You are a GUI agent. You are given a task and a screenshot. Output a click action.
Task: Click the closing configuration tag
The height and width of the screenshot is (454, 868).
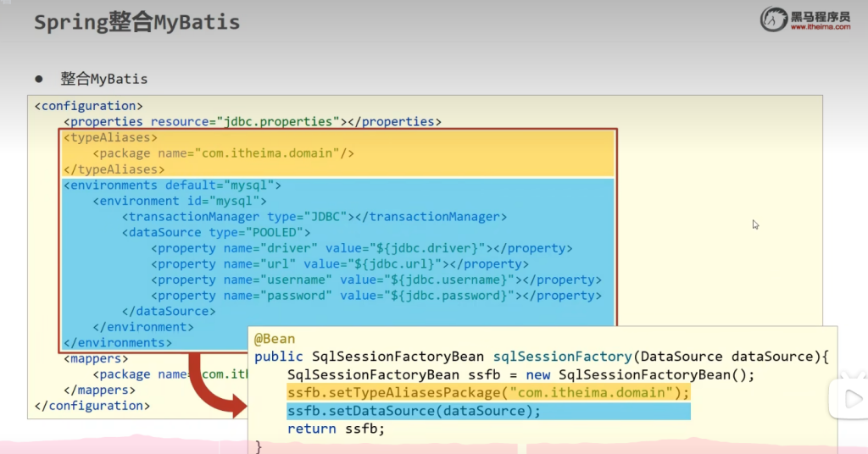(x=92, y=406)
